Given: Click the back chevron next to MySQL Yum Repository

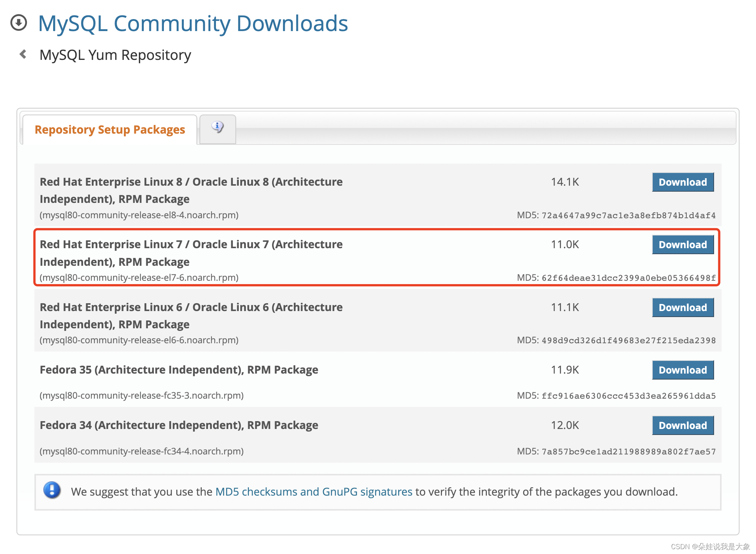Looking at the screenshot, I should point(23,55).
